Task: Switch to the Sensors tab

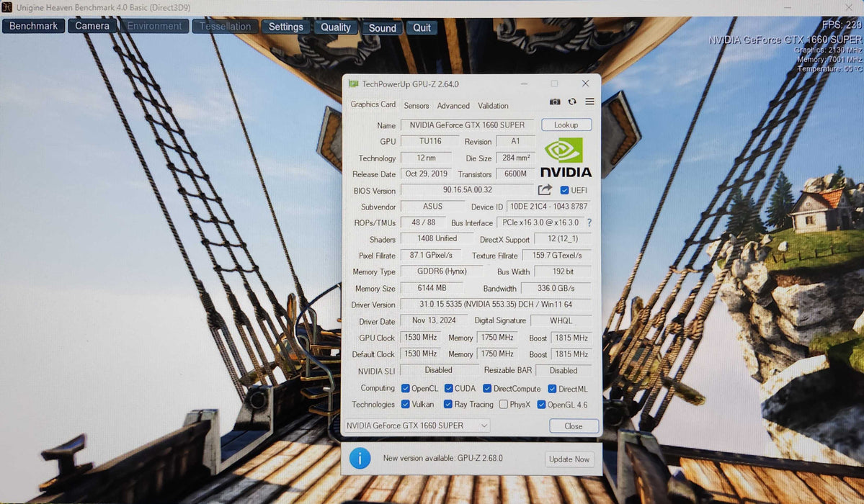Action: (x=417, y=106)
